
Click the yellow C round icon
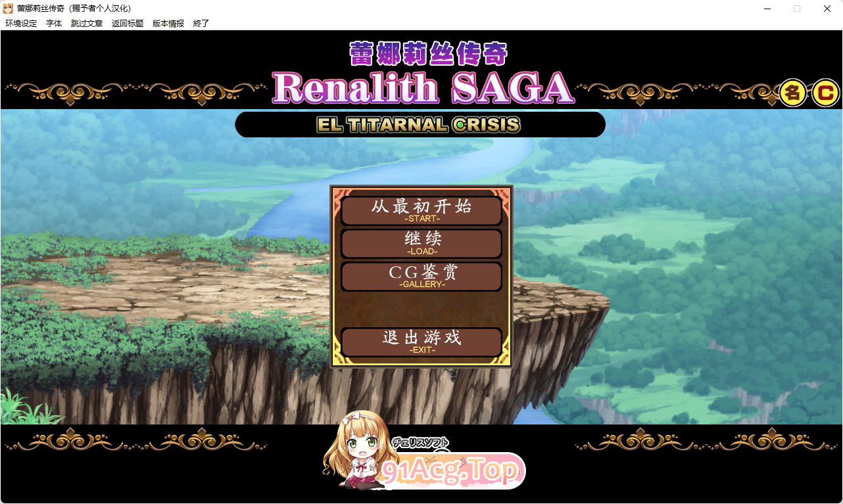point(825,93)
